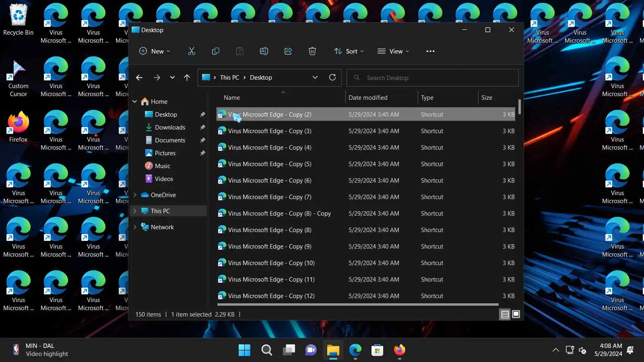
Task: Open the Chat app on taskbar
Action: (311, 350)
